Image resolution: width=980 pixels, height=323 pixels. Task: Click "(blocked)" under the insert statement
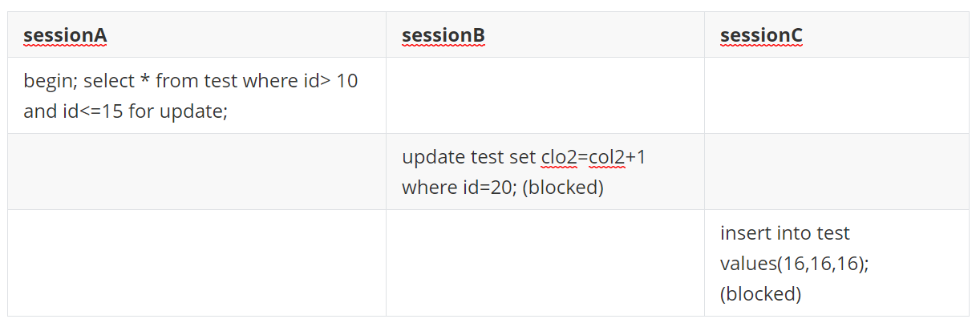tap(760, 294)
